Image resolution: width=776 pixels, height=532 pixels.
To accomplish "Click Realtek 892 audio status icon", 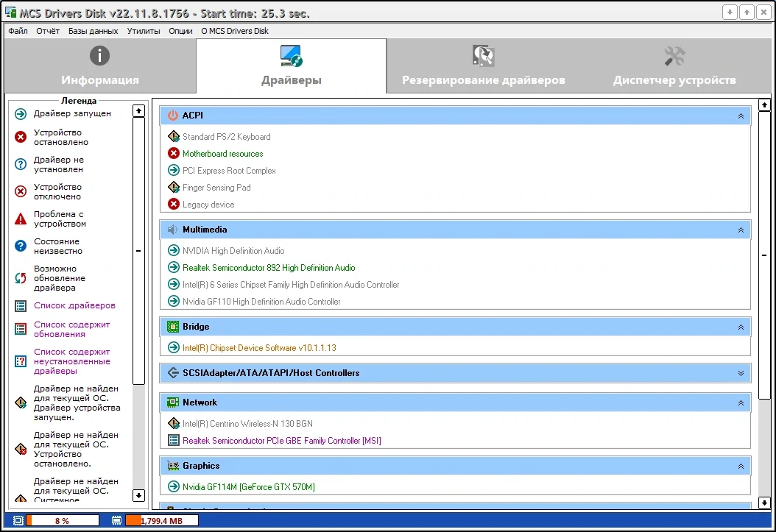I will coord(174,267).
